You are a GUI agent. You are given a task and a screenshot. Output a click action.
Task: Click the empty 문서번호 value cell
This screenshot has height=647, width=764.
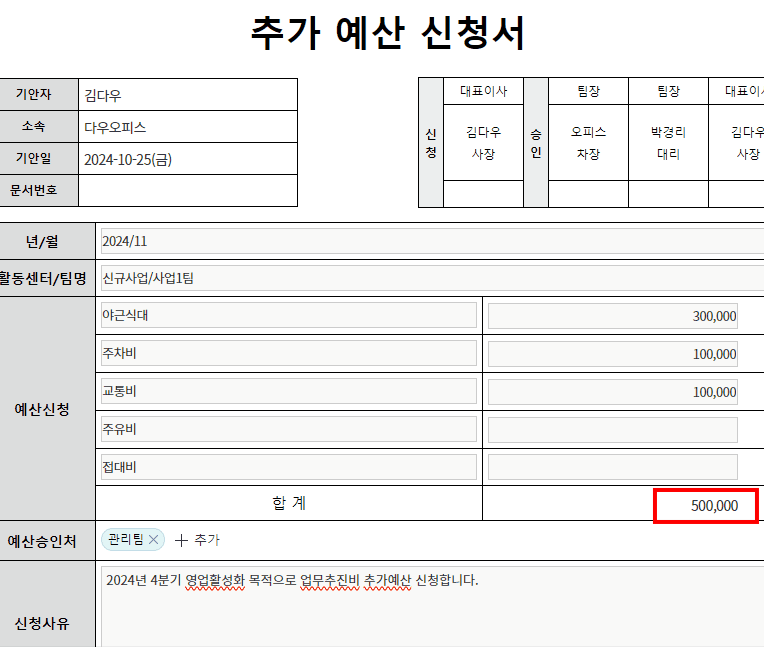187,190
